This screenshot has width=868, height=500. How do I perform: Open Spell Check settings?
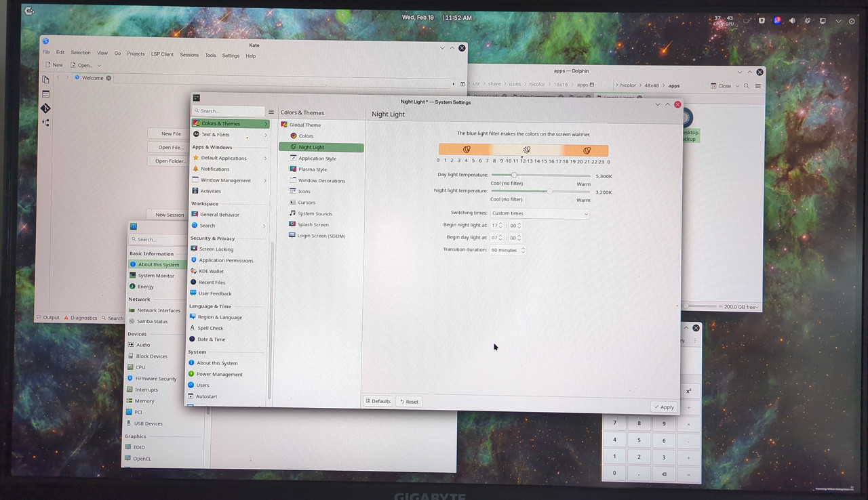[229, 328]
